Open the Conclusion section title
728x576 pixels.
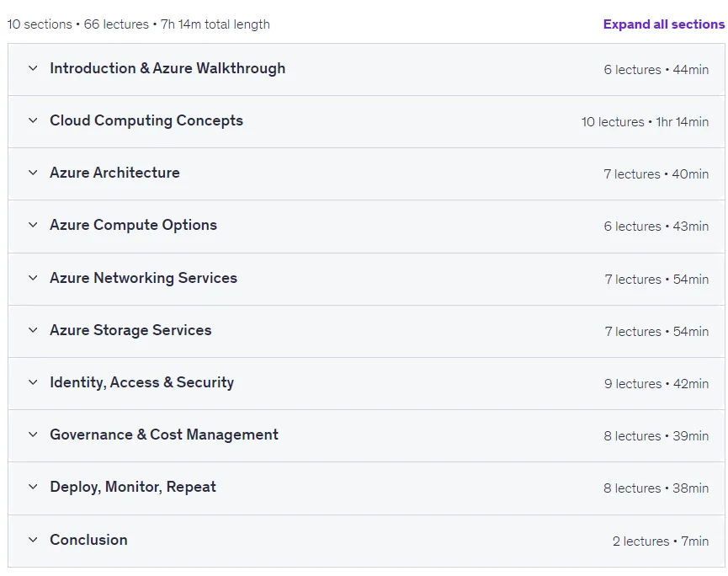(88, 540)
